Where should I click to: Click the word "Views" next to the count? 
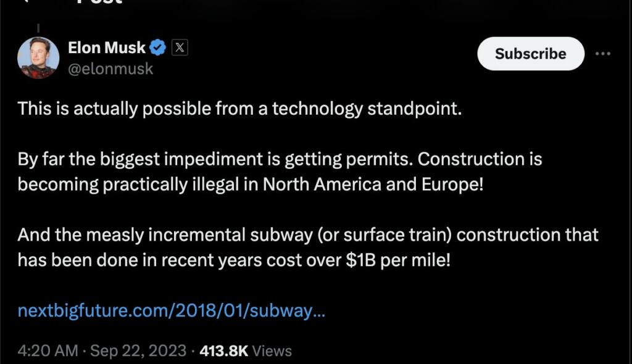point(272,351)
